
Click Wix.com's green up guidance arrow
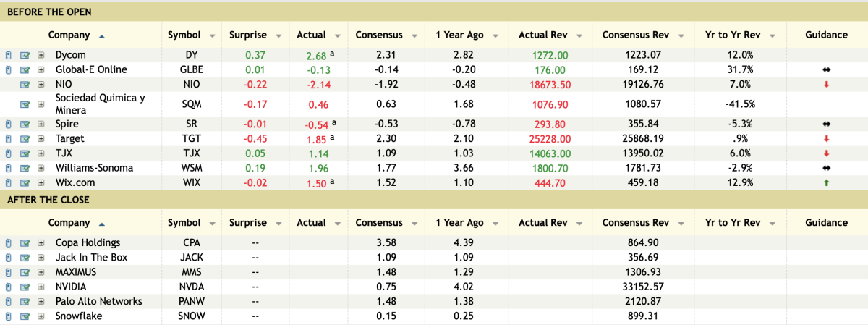[826, 182]
